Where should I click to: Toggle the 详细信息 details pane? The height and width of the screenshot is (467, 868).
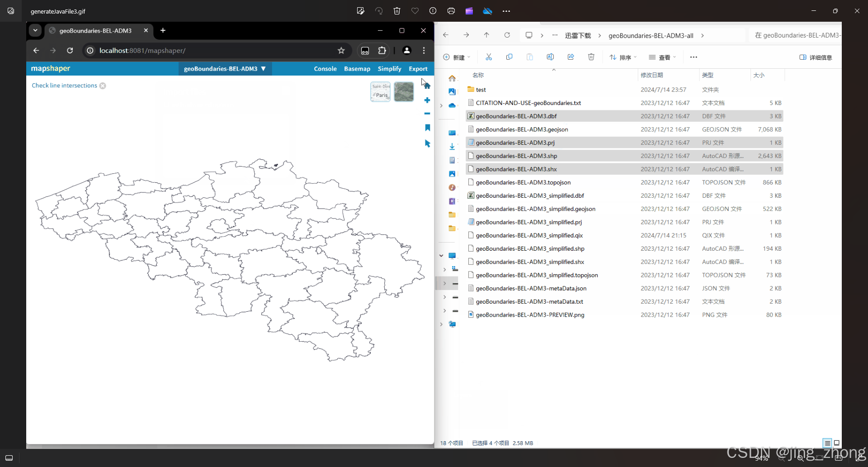click(816, 57)
